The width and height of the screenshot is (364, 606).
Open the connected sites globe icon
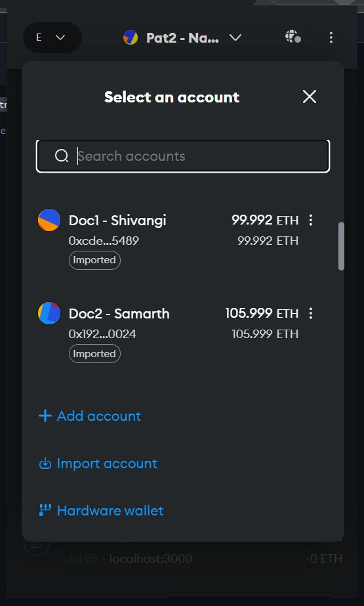click(293, 37)
